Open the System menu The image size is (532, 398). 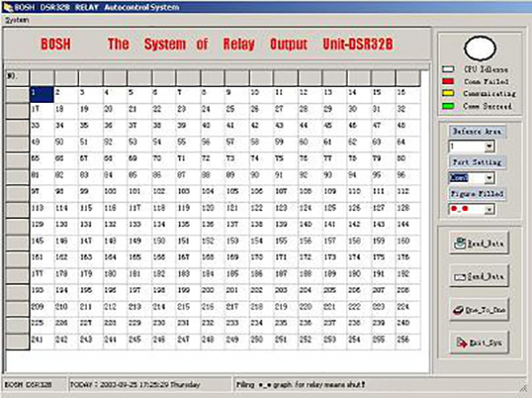[x=17, y=20]
